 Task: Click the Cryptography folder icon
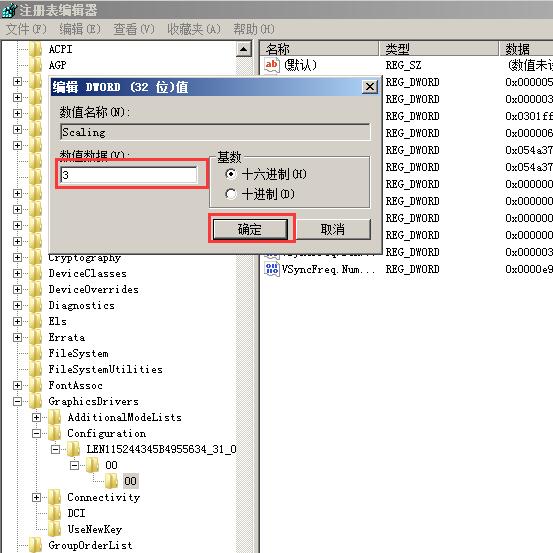[35, 257]
